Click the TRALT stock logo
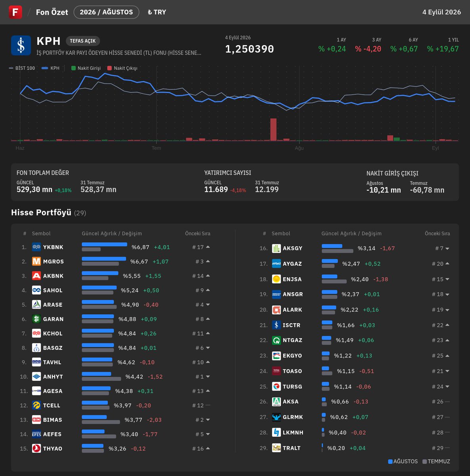This screenshot has height=476, width=470. (276, 448)
